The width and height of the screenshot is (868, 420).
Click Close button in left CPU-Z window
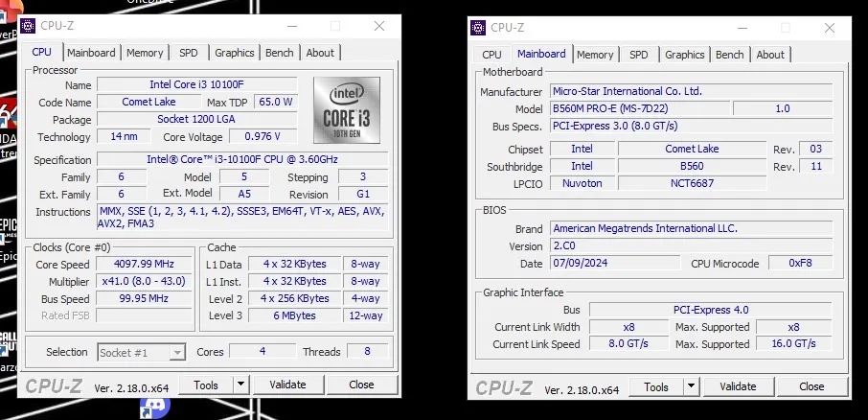click(361, 385)
